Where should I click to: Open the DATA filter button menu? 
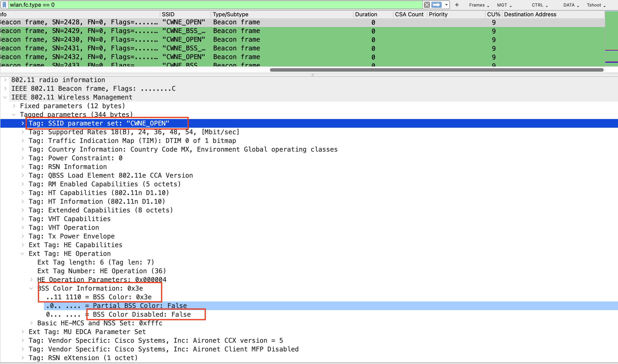[570, 5]
